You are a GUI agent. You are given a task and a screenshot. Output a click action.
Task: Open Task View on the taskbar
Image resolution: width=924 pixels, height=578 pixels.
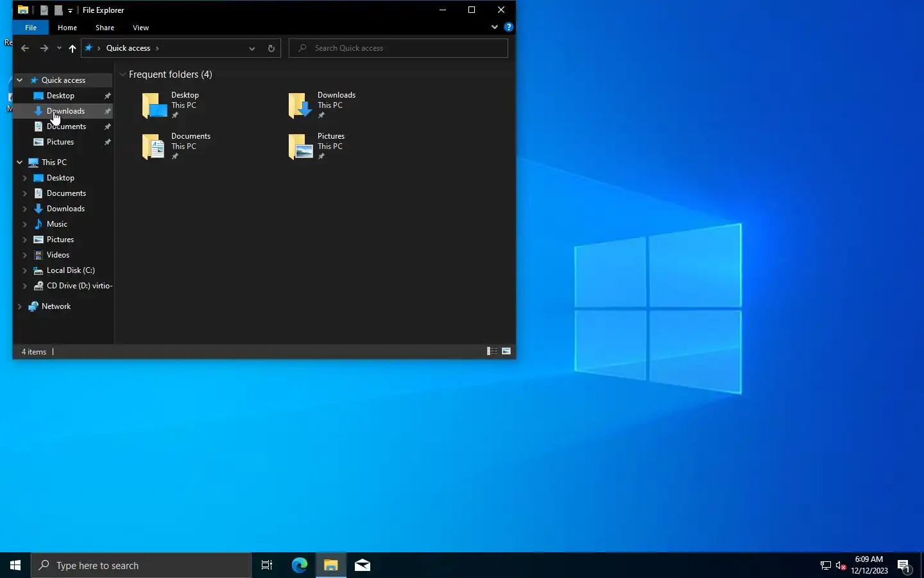click(x=267, y=565)
